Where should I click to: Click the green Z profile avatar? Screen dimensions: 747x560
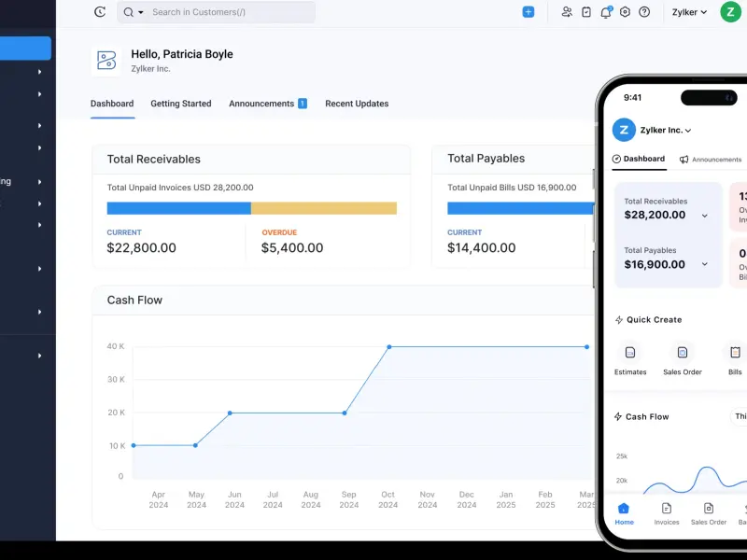pos(730,12)
